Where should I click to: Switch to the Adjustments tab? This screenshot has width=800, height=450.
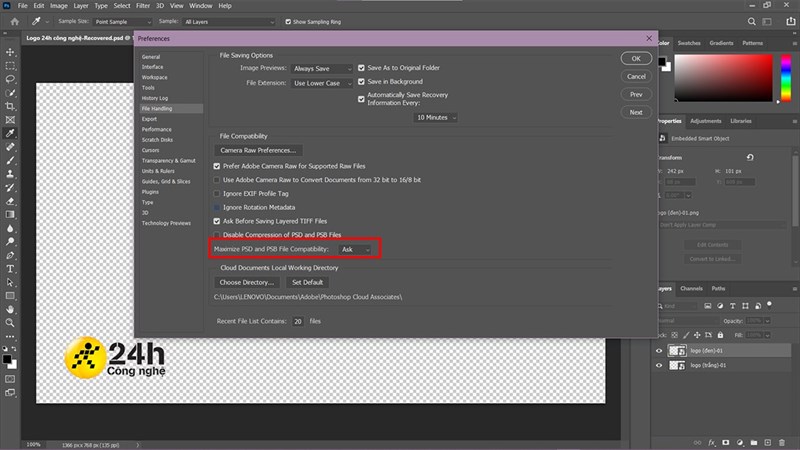click(706, 121)
